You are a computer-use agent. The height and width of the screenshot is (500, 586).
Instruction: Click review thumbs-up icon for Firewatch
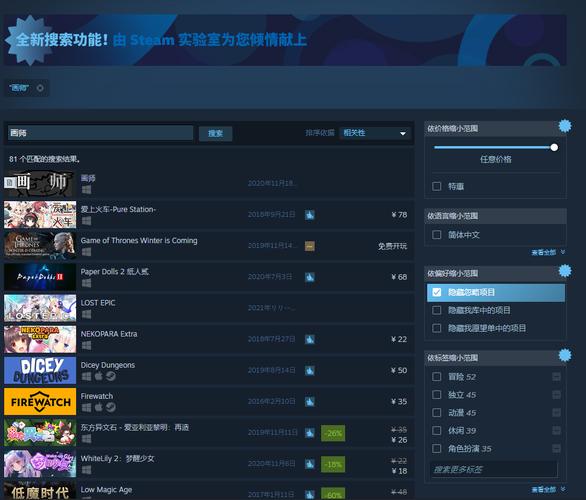coord(309,401)
